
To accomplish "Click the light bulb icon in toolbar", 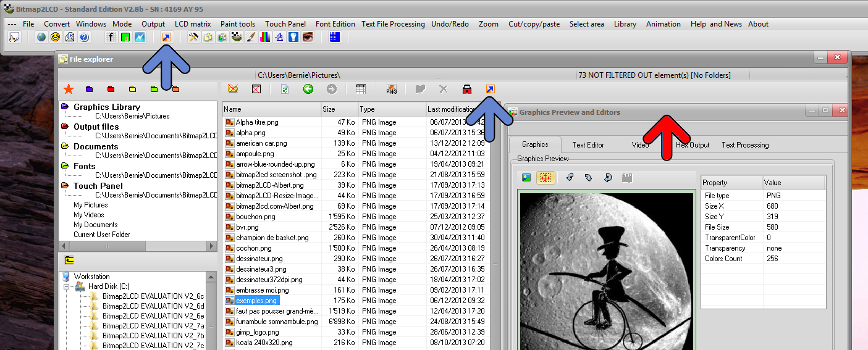I will click(x=293, y=37).
